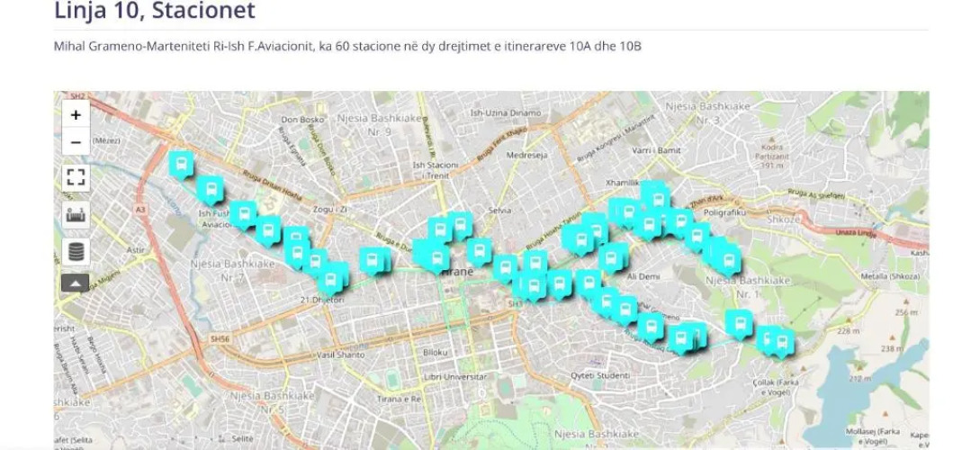Viewport: 980px width, 450px height.
Task: Click the Libri Universitar map label
Action: click(x=455, y=376)
